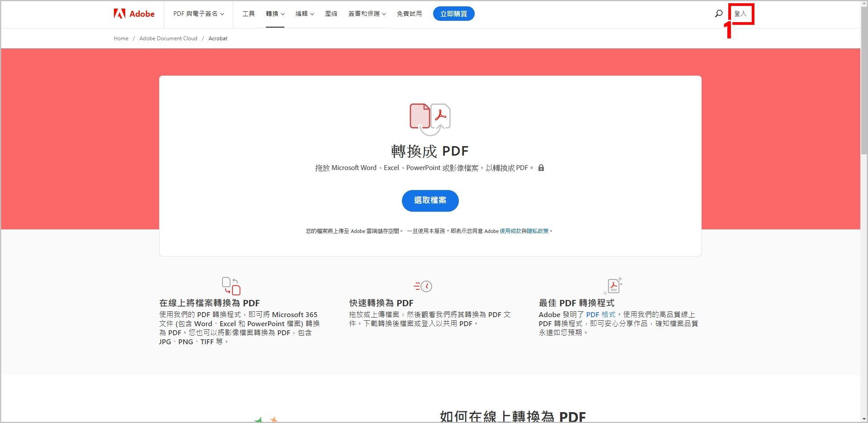868x423 pixels.
Task: Open the 免費試用 menu item
Action: pos(409,14)
